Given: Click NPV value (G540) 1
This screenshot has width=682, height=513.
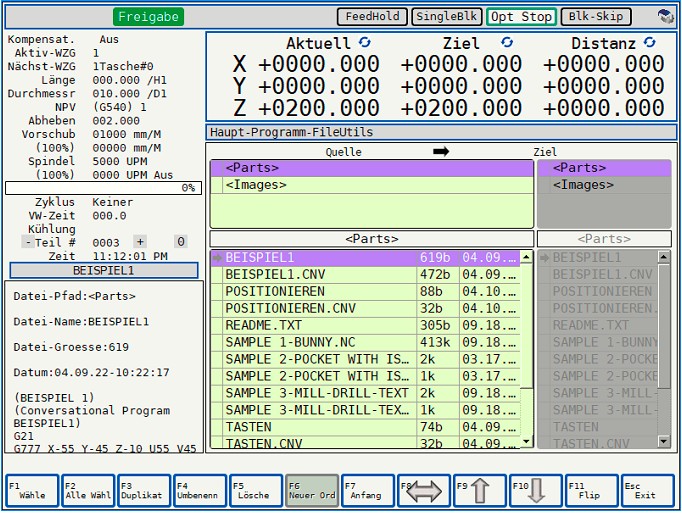Looking at the screenshot, I should (120, 107).
